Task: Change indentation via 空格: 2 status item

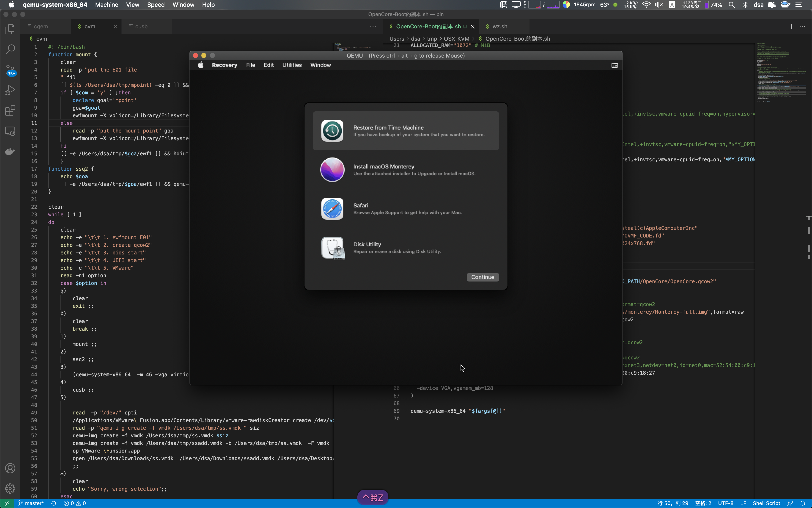Action: [703, 503]
